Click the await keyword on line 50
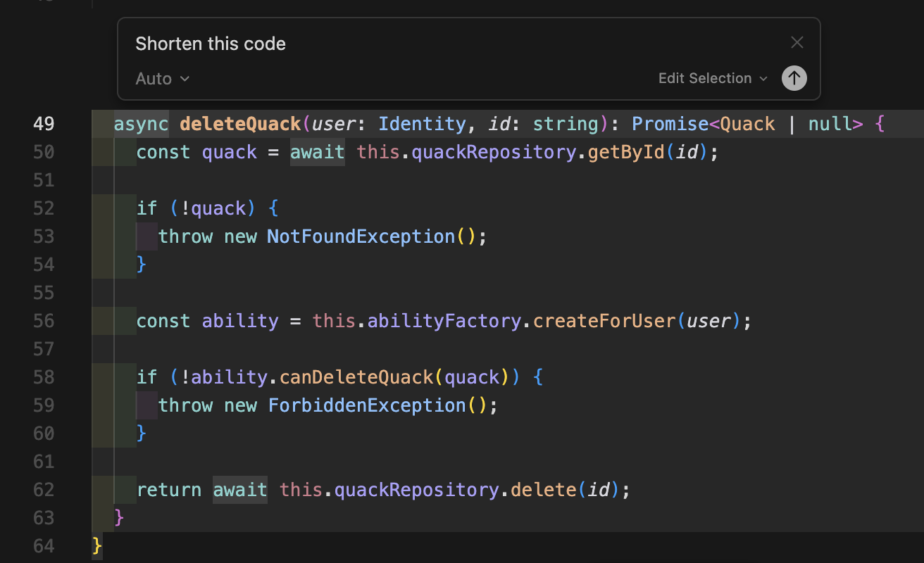924x563 pixels. (x=317, y=151)
